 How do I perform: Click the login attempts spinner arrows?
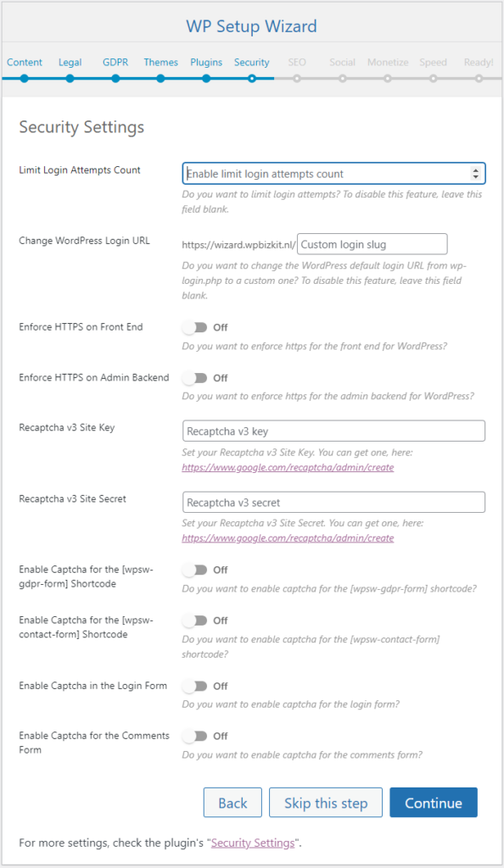click(x=475, y=173)
